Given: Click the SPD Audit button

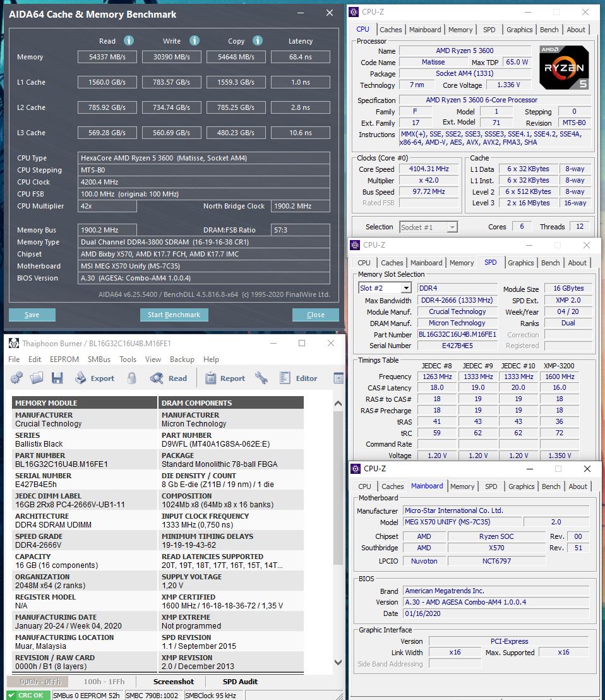Looking at the screenshot, I should (240, 682).
